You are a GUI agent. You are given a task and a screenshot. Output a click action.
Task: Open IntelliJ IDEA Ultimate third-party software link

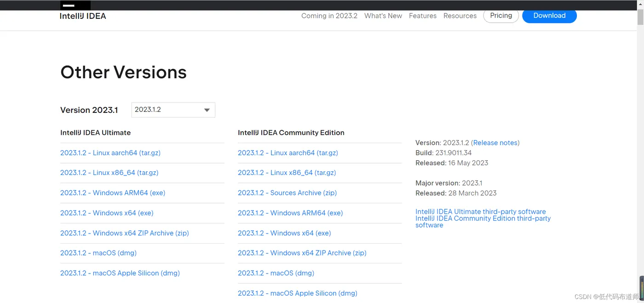click(x=481, y=212)
